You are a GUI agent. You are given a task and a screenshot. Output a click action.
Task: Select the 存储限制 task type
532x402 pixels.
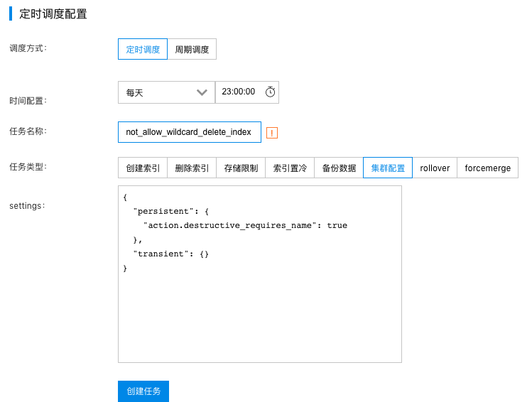241,168
